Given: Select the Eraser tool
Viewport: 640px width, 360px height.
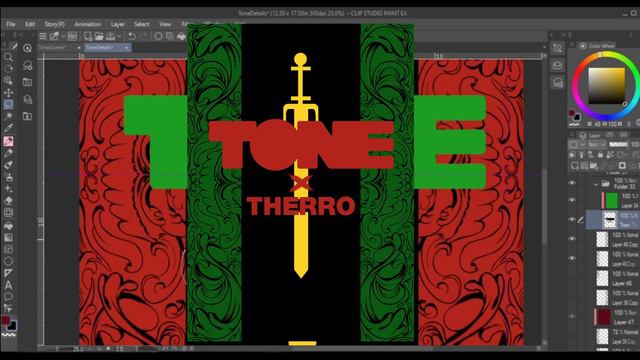Looking at the screenshot, I should tap(8, 200).
